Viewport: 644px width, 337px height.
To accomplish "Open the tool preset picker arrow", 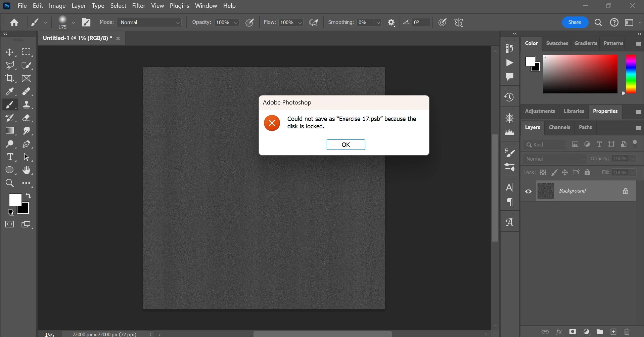I will 46,23.
